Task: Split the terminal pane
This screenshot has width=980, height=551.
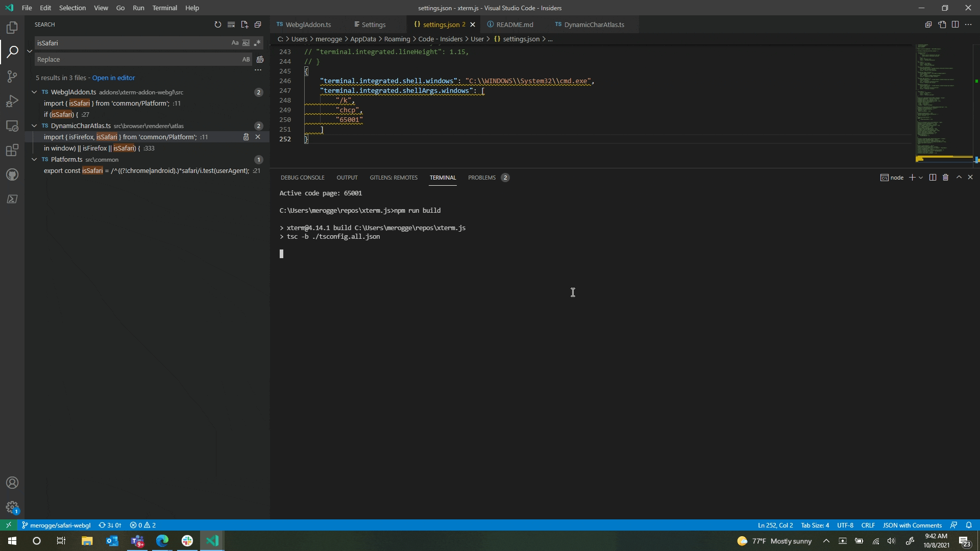Action: (932, 177)
